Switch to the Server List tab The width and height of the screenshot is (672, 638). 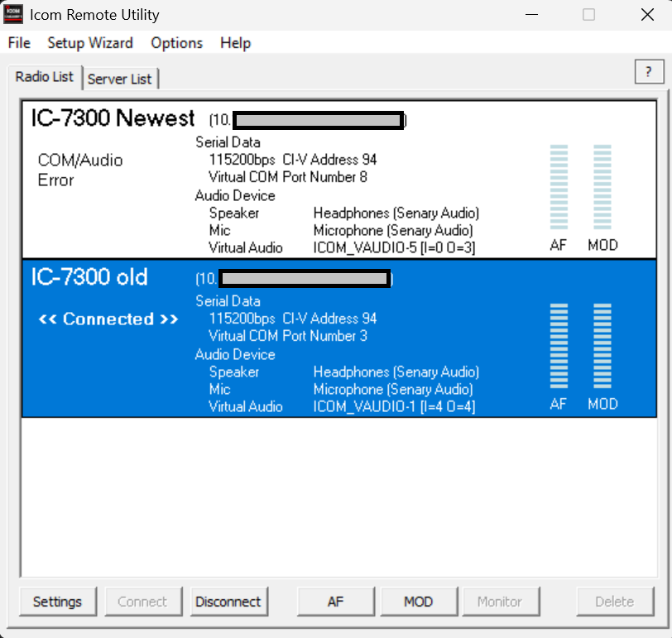120,79
